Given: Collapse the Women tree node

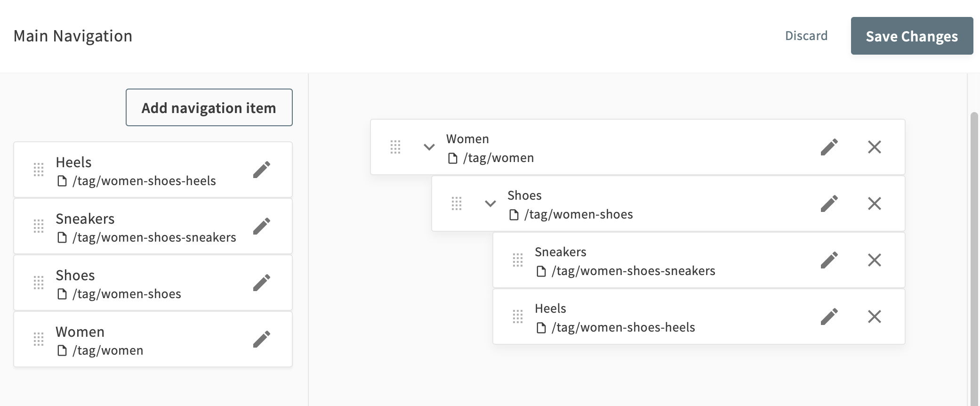Looking at the screenshot, I should point(429,147).
